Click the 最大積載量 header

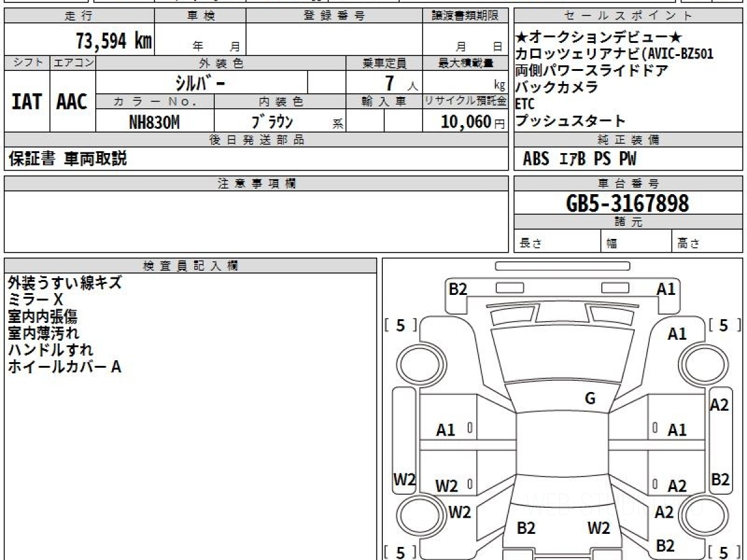tap(466, 63)
